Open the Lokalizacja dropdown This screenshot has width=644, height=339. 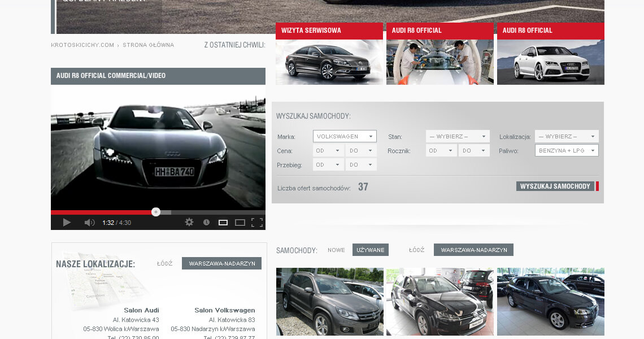567,136
